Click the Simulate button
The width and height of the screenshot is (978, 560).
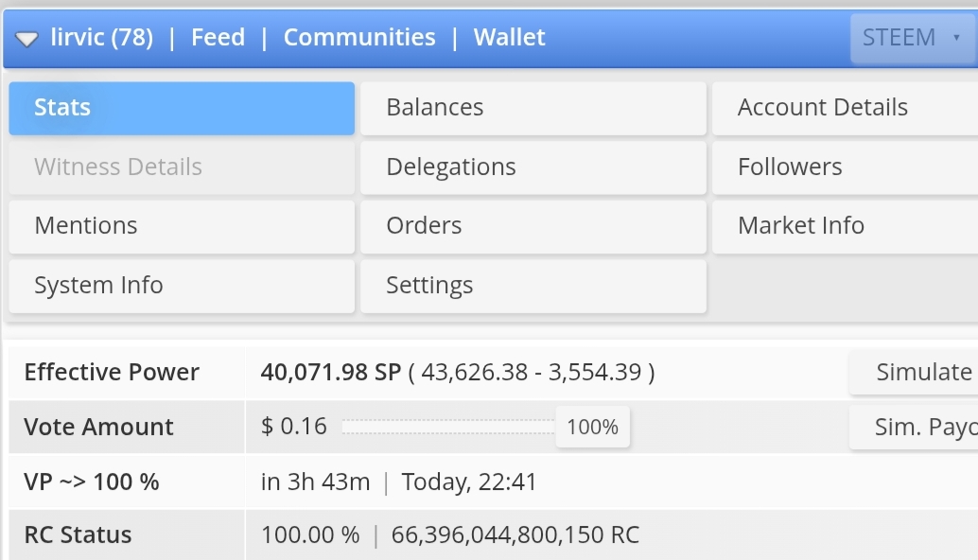[x=917, y=373]
